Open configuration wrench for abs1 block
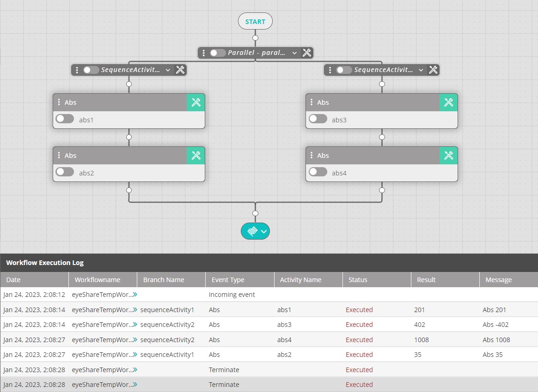This screenshot has height=392, width=538. [196, 103]
